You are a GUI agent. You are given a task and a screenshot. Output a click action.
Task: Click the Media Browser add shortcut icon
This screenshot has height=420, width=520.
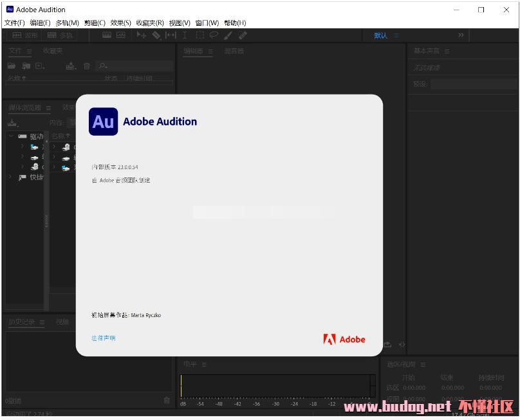[13, 123]
